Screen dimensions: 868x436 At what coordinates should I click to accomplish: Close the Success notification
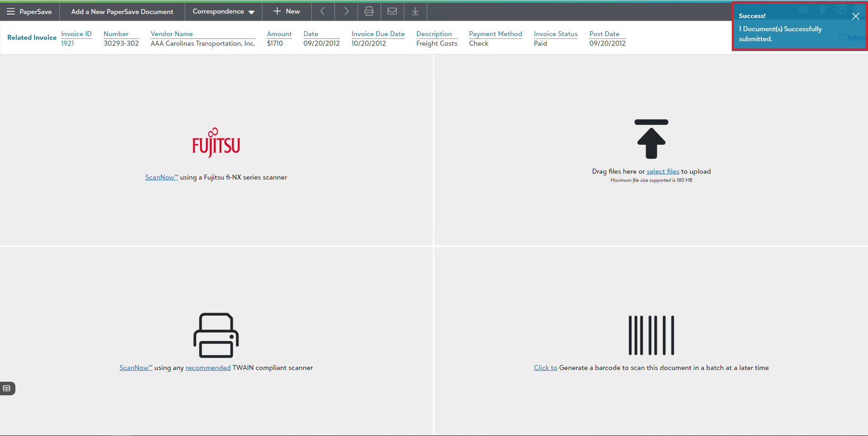855,16
